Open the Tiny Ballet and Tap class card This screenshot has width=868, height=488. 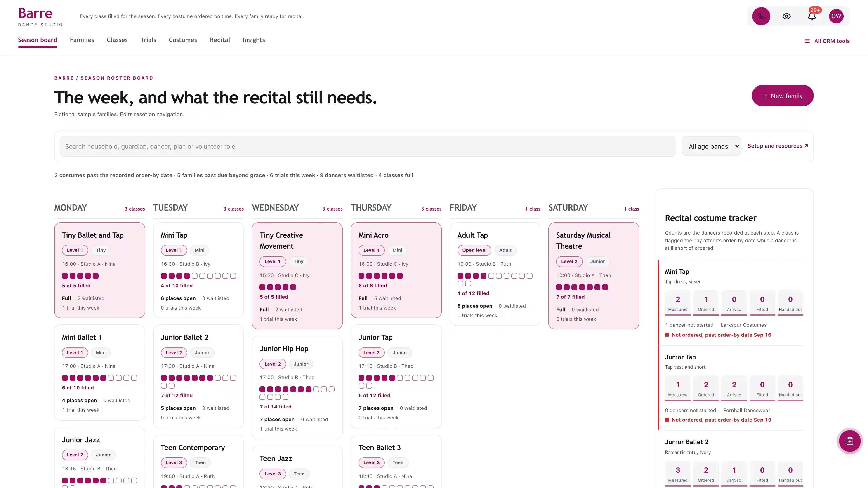[x=100, y=270]
